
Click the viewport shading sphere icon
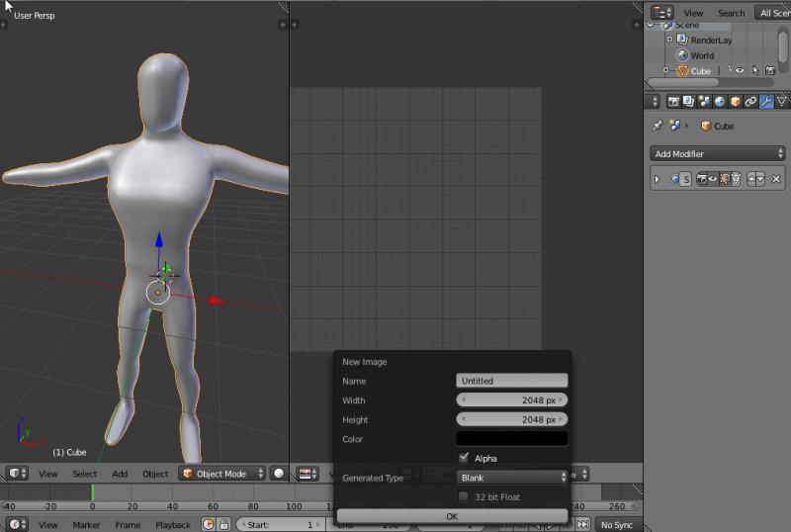point(279,474)
